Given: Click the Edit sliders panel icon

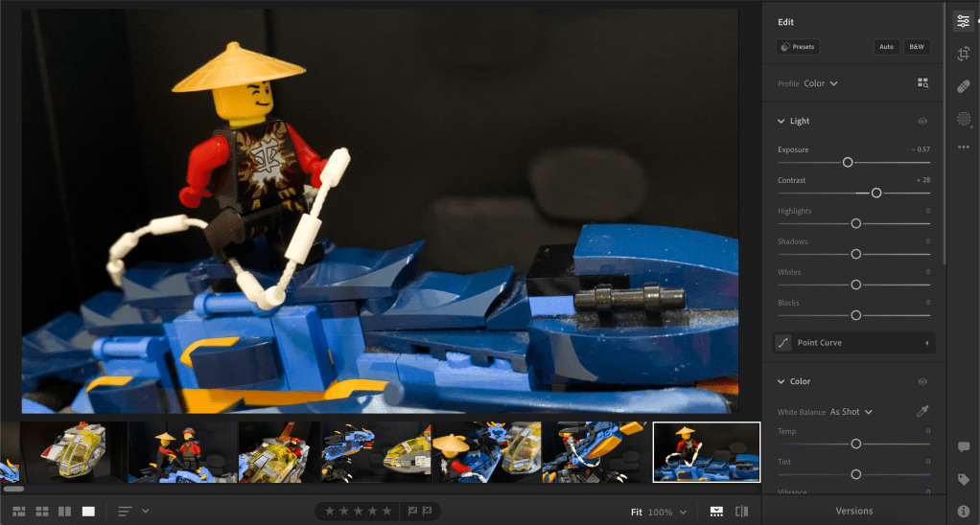Looking at the screenshot, I should click(964, 21).
